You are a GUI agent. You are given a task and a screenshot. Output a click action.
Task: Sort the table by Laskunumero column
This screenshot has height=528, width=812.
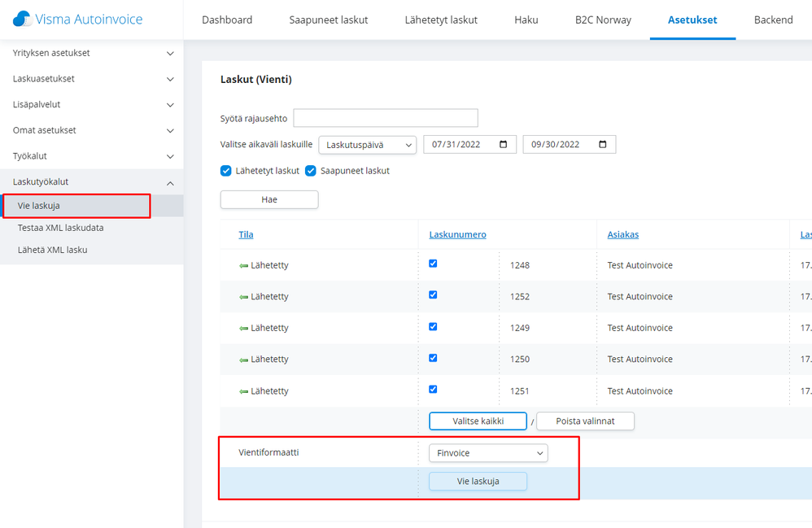click(457, 234)
